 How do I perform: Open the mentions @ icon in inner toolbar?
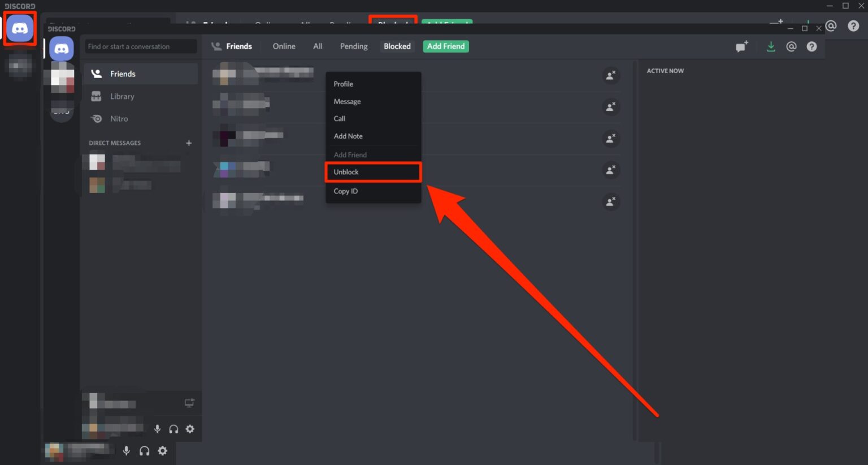click(791, 47)
